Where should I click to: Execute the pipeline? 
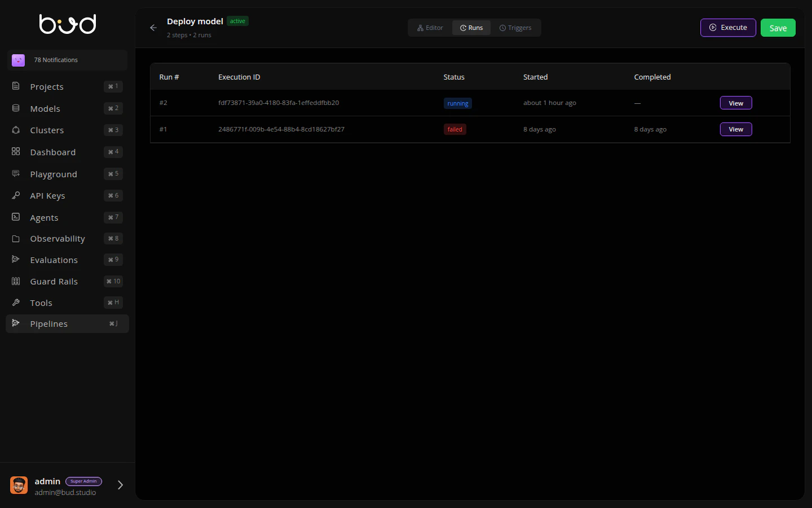coord(728,28)
